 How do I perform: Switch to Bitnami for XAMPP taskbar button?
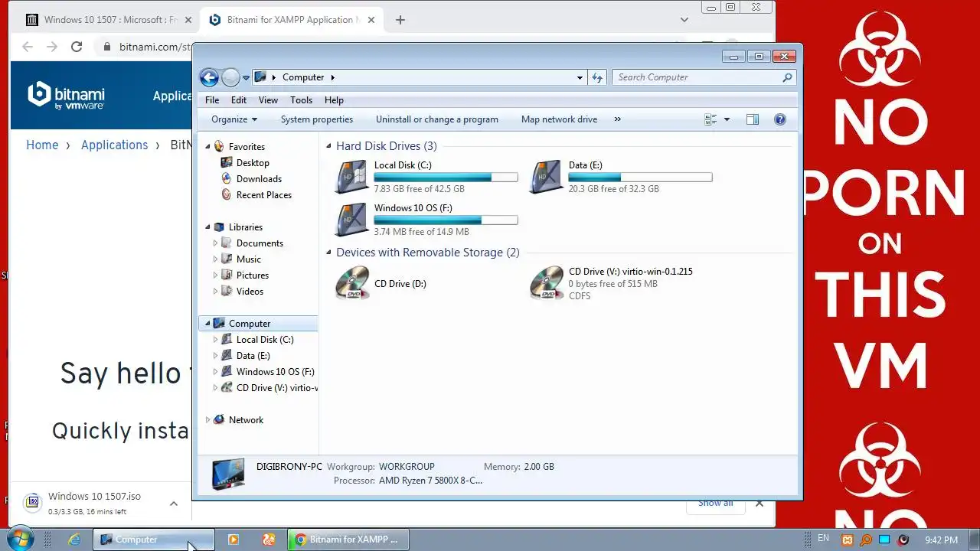[348, 540]
